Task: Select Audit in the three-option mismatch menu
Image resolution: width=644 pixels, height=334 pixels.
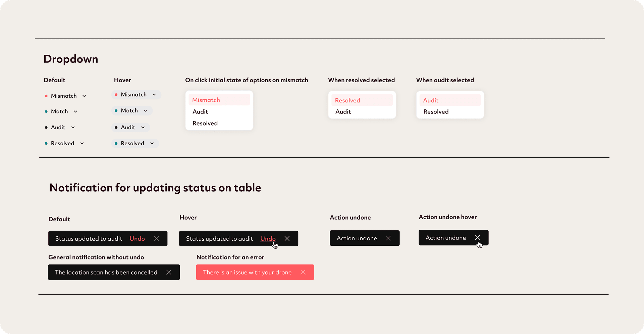Action: (x=200, y=112)
